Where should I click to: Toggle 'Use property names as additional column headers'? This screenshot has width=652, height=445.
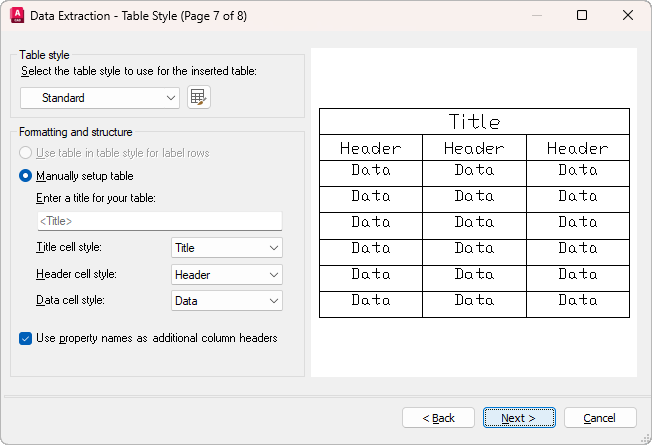point(26,338)
